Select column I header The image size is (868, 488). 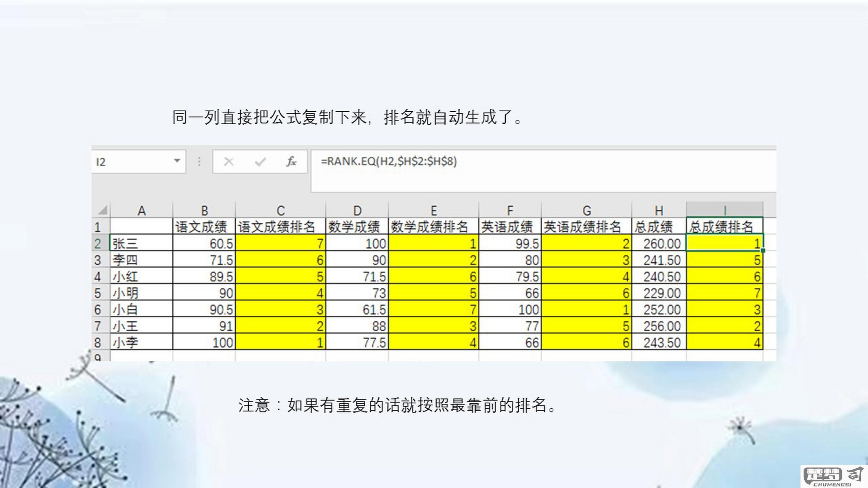[725, 210]
